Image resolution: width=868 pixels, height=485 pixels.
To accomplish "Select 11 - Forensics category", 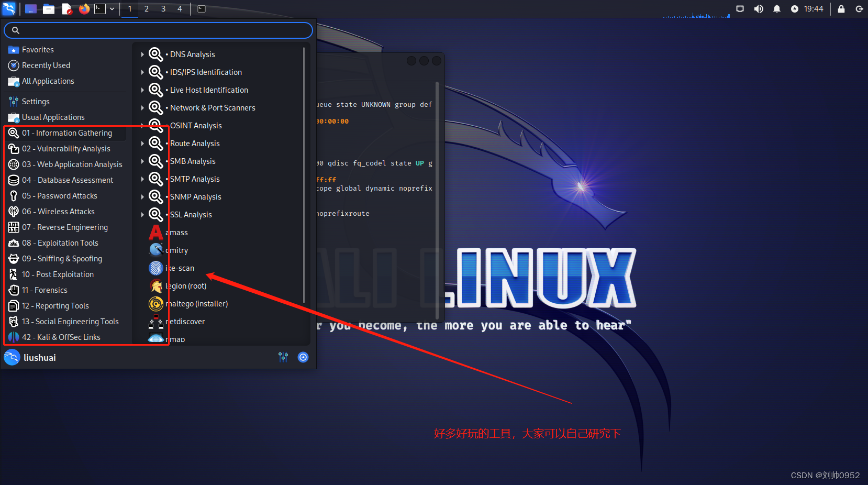I will (65, 290).
